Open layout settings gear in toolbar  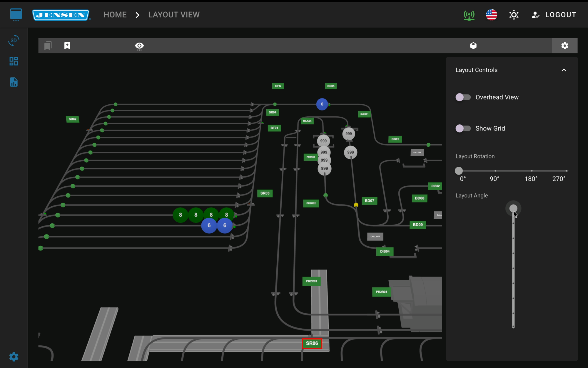[x=564, y=46]
